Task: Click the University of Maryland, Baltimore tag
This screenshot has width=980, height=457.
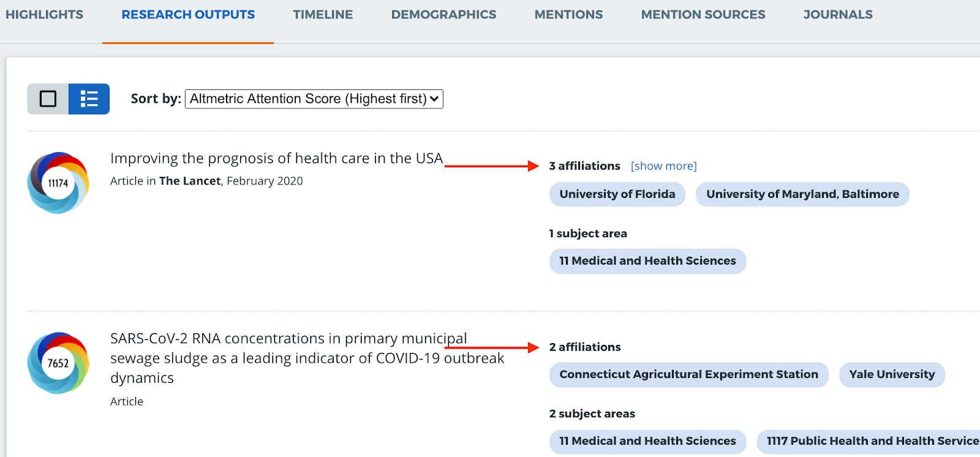Action: [x=802, y=194]
